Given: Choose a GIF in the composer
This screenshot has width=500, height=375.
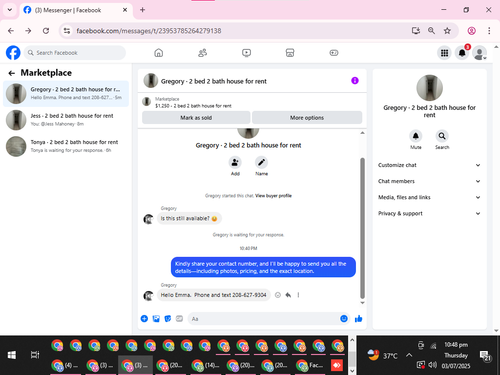Looking at the screenshot, I should pos(179,319).
